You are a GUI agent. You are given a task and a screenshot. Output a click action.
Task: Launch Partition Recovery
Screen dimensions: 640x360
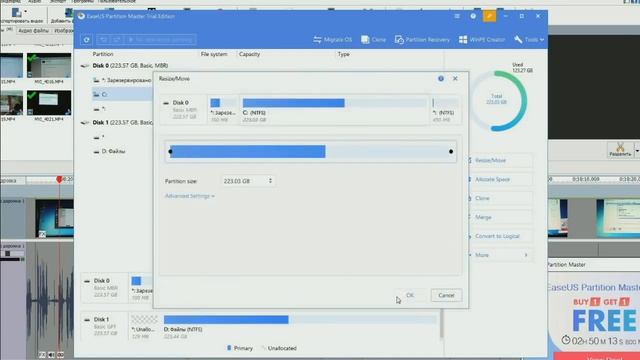[x=422, y=40]
